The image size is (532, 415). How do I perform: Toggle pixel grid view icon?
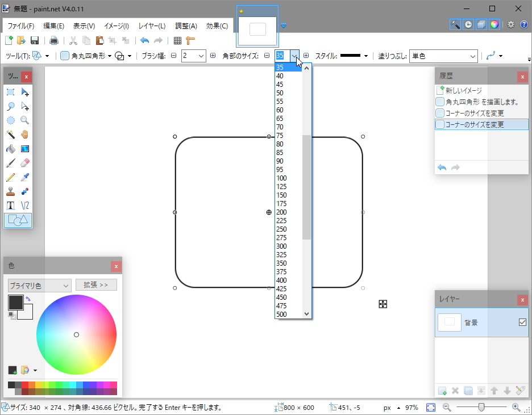pyautogui.click(x=177, y=40)
